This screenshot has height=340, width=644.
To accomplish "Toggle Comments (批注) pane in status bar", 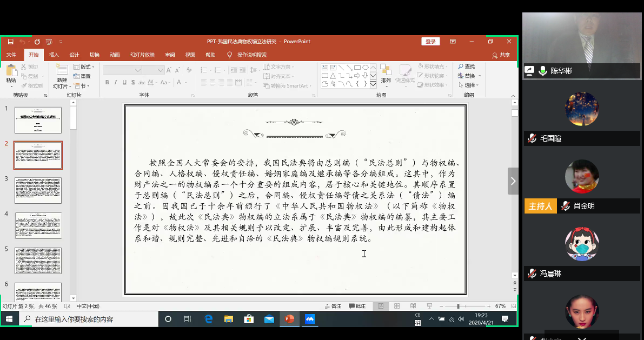I will [357, 306].
